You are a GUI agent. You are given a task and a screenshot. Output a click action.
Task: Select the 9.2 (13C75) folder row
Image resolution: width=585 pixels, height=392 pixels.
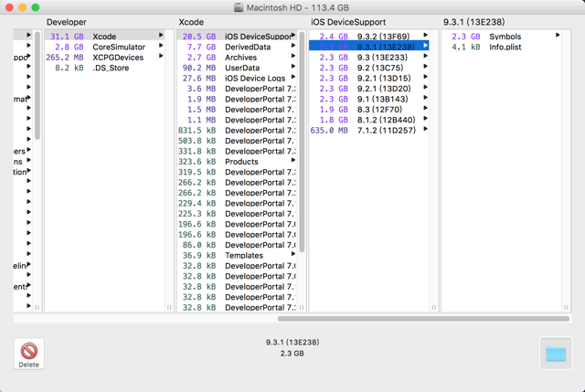[x=369, y=68]
